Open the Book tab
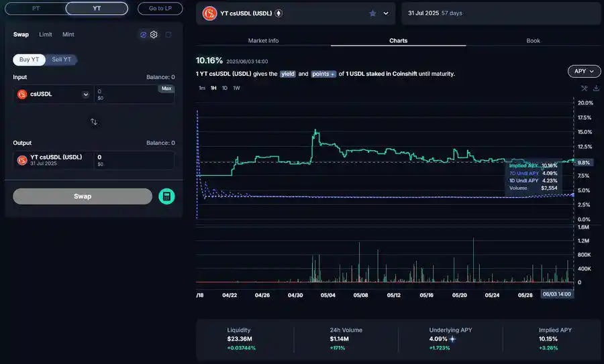This screenshot has width=604, height=364. [533, 41]
